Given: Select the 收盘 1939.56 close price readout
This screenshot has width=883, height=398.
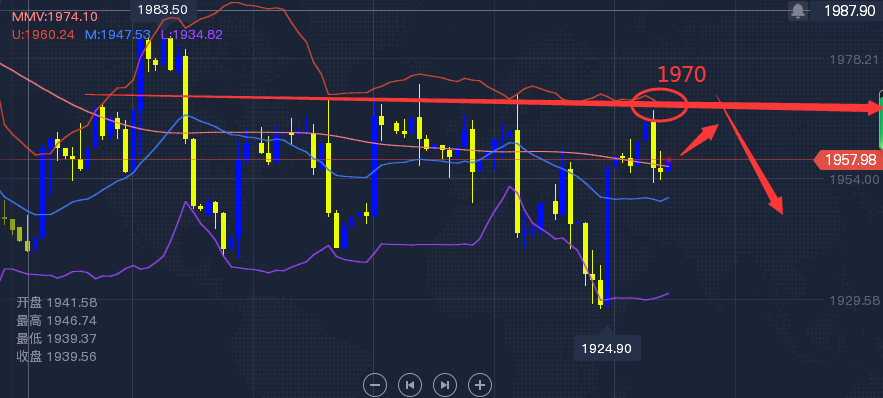Looking at the screenshot, I should click(x=56, y=357).
